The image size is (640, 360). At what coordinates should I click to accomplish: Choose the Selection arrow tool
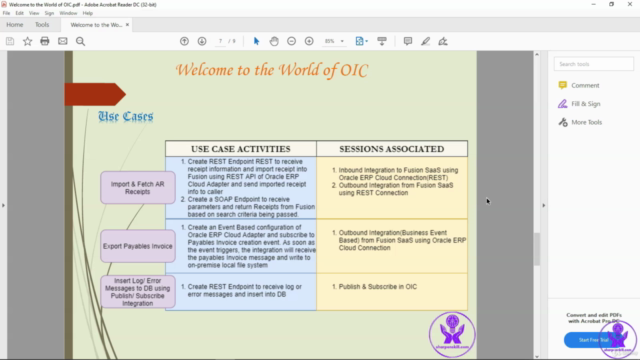256,41
